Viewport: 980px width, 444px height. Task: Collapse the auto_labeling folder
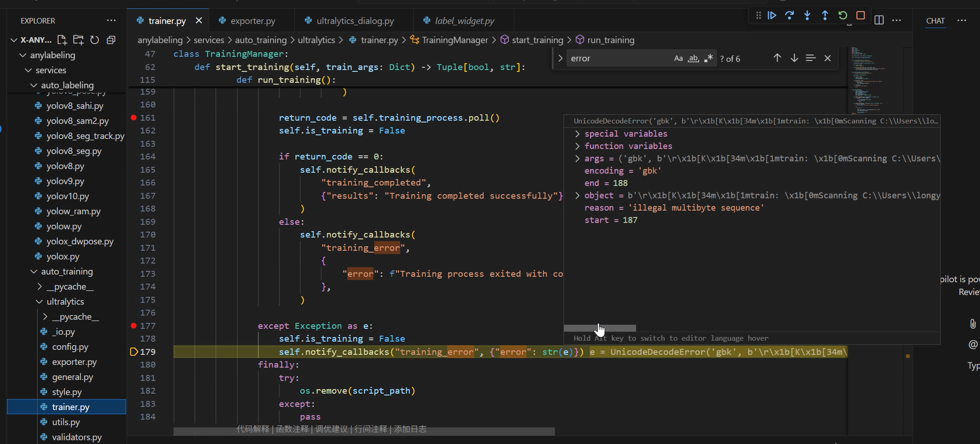(33, 85)
